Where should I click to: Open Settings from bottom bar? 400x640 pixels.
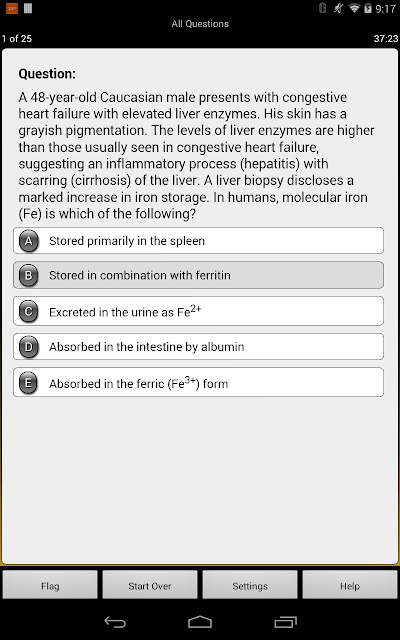pyautogui.click(x=250, y=586)
